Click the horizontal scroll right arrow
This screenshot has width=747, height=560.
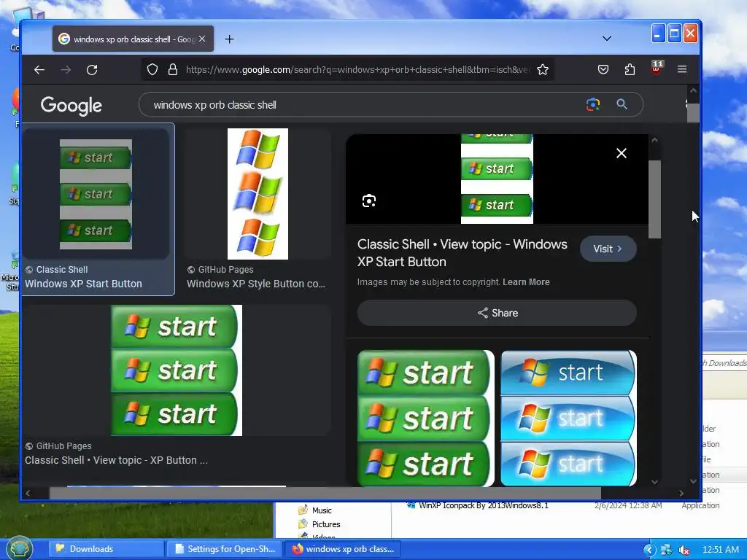coord(681,493)
